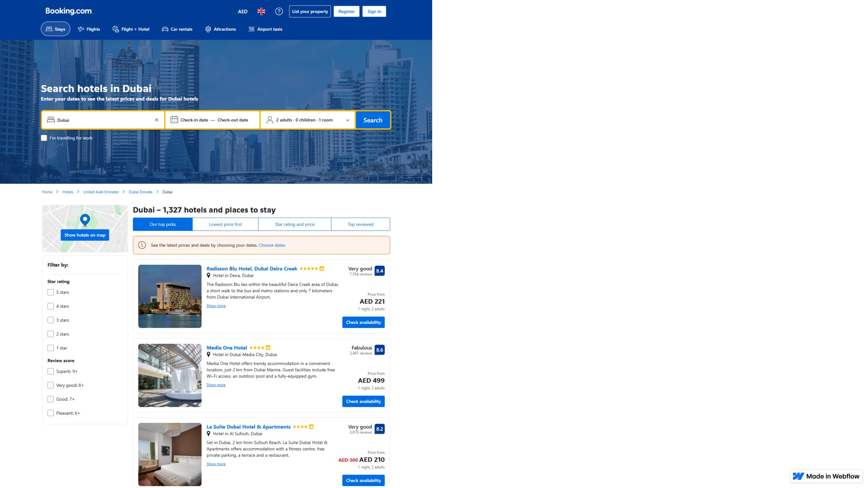Click the Booking.com logo
The image size is (868, 488).
point(68,11)
